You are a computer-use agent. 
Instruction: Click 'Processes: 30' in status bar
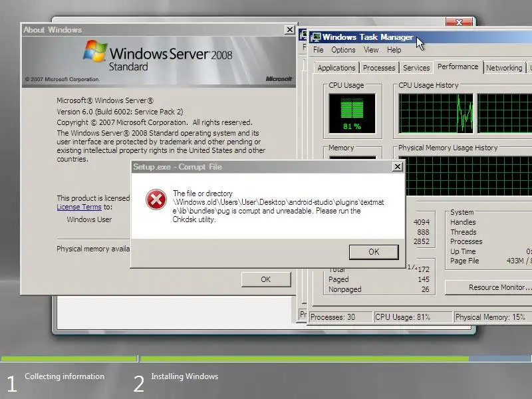point(340,317)
